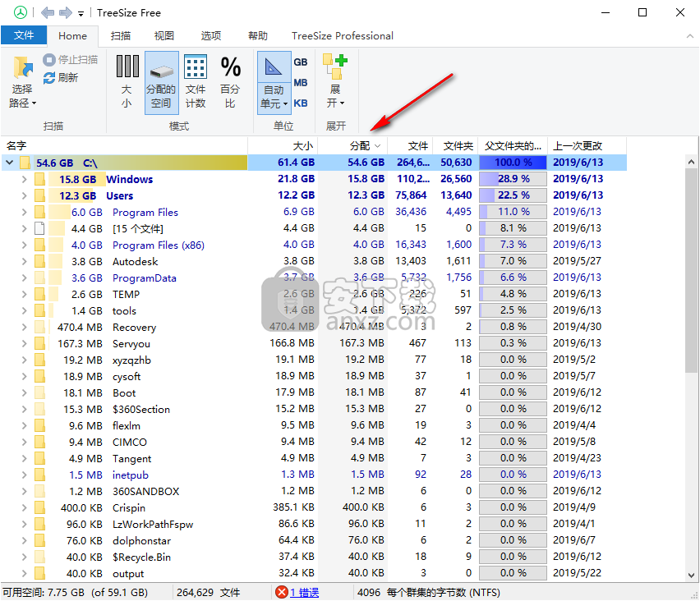Screen dimensions: 700x601
Task: Select the CIMCO folder row
Action: pyautogui.click(x=314, y=443)
